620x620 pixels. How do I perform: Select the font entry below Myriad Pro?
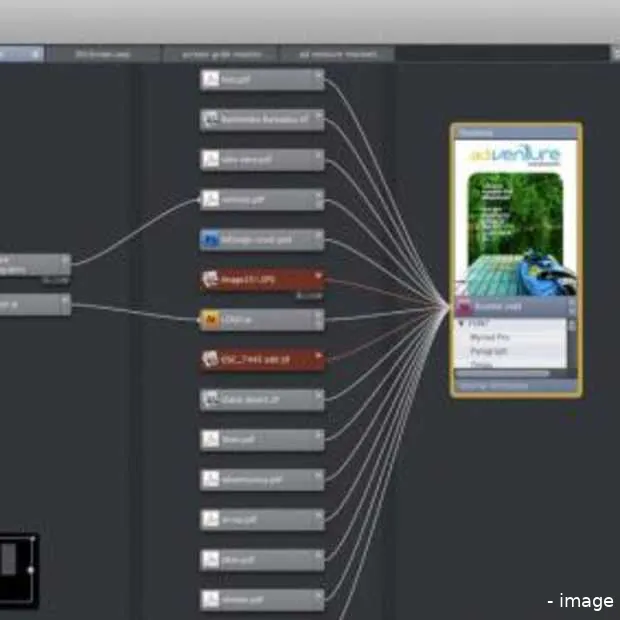[x=489, y=351]
